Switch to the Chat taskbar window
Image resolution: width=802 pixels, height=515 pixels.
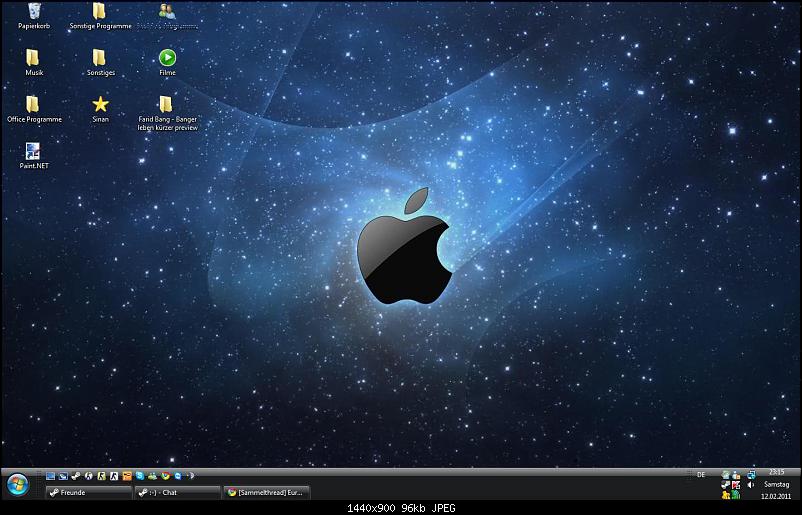point(178,492)
